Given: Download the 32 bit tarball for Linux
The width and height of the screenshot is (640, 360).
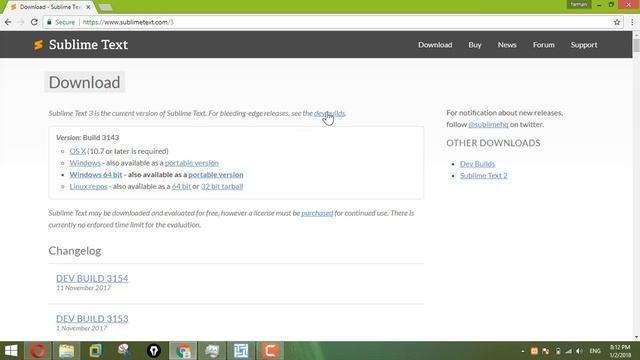Looking at the screenshot, I should coord(222,187).
